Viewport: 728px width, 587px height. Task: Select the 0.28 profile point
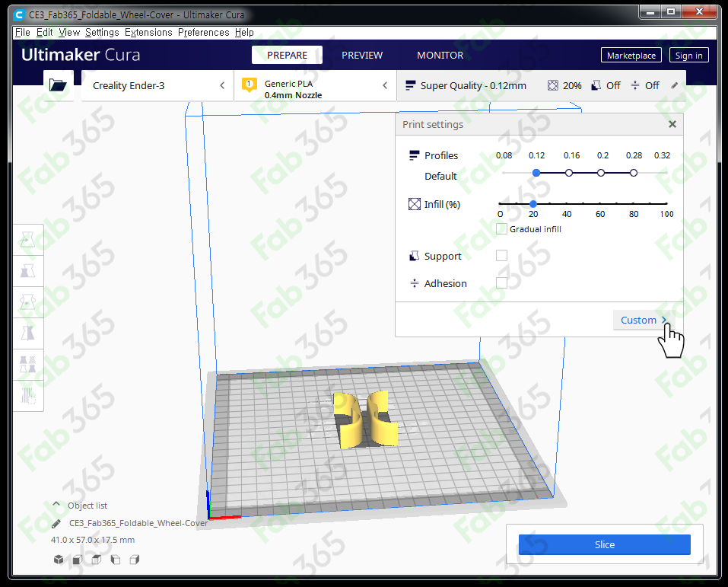(x=633, y=173)
